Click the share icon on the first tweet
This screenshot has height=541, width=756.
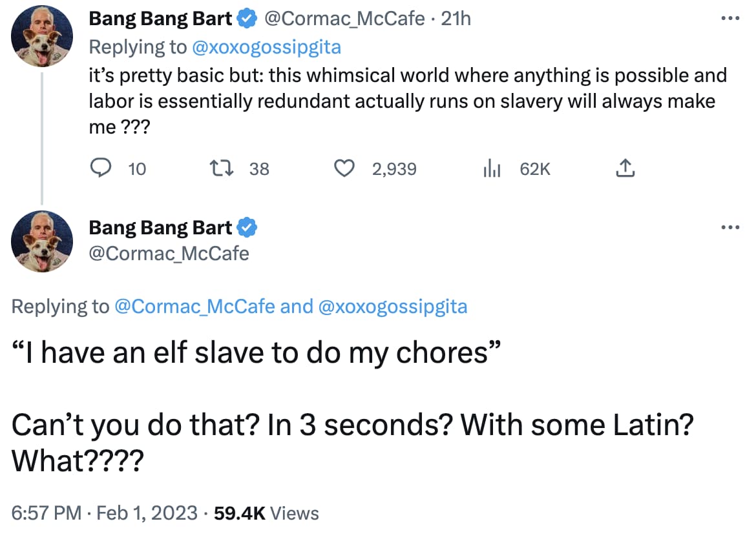(x=625, y=168)
